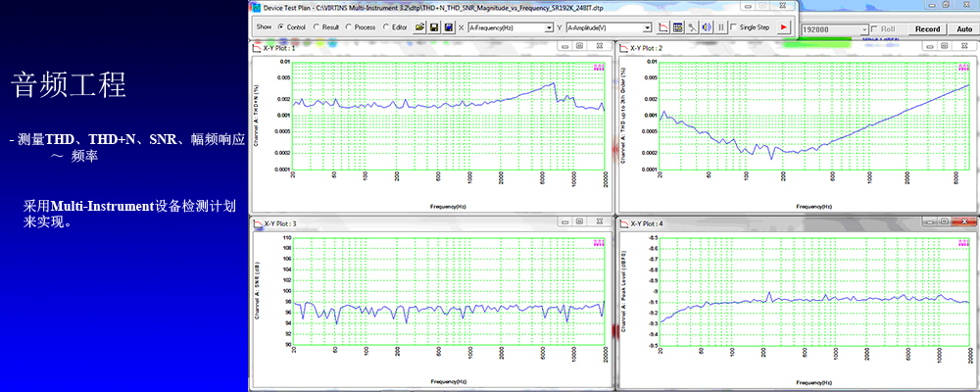Click the X-Y Plot : 1 title
The image size is (980, 392).
[280, 48]
